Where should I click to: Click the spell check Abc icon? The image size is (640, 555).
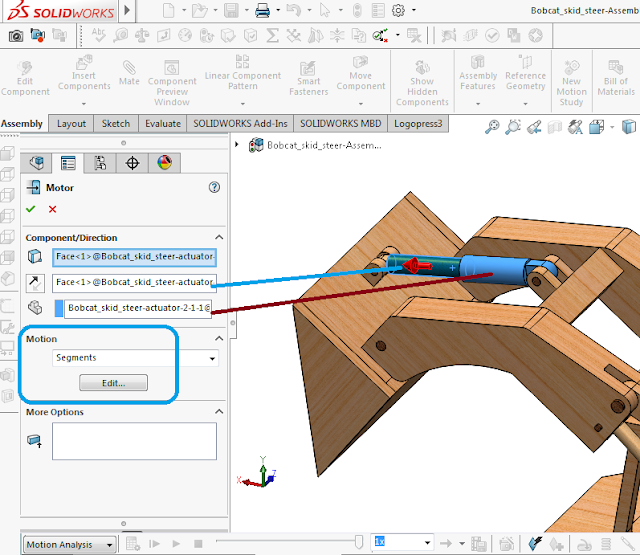pyautogui.click(x=98, y=35)
